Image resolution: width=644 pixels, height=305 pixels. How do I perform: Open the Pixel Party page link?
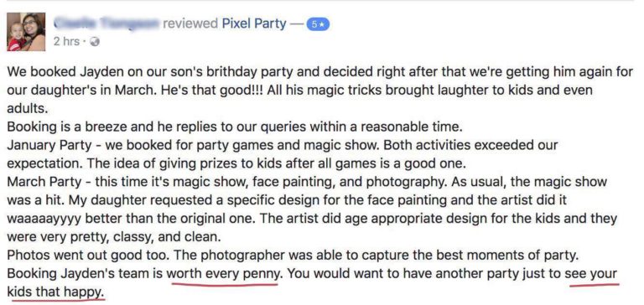[254, 23]
